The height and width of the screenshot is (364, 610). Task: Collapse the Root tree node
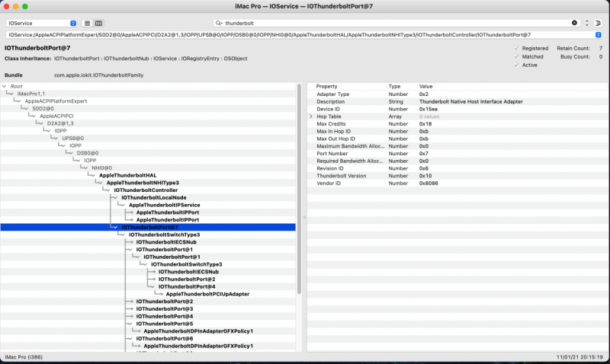point(5,86)
